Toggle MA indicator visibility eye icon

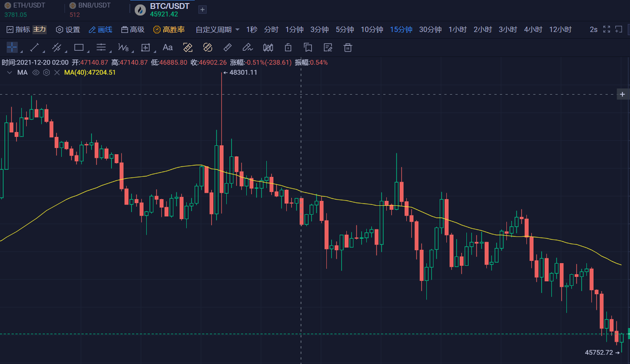click(x=36, y=72)
